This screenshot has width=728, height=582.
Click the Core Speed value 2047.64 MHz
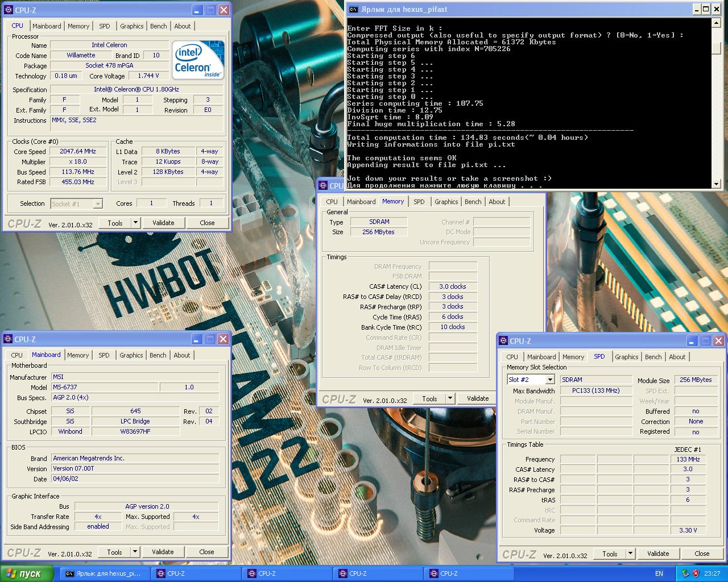pos(78,152)
